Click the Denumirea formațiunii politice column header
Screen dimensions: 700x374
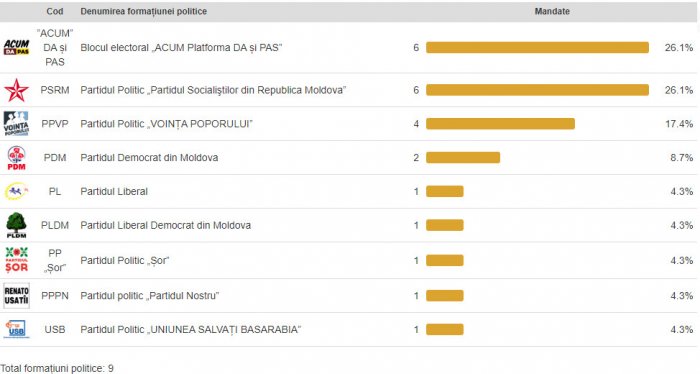pos(143,11)
